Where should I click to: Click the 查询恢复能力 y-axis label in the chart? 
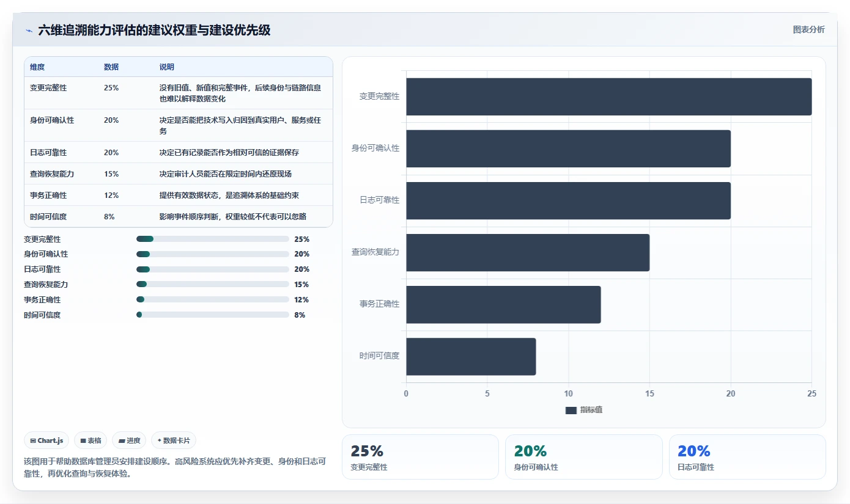click(375, 252)
